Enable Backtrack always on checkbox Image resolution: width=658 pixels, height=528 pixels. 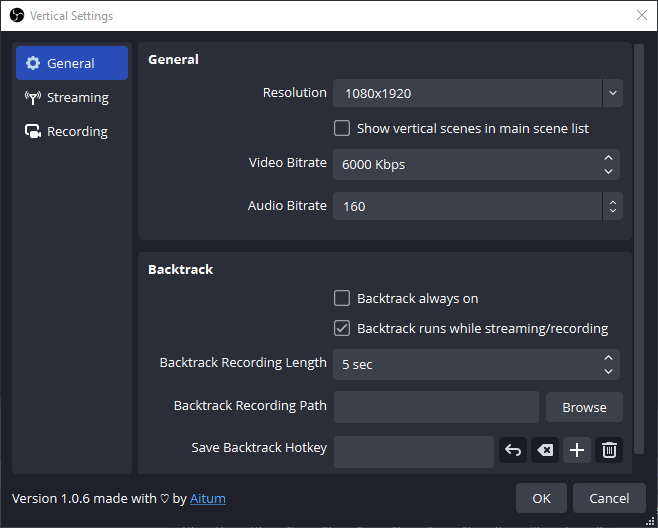(x=342, y=298)
